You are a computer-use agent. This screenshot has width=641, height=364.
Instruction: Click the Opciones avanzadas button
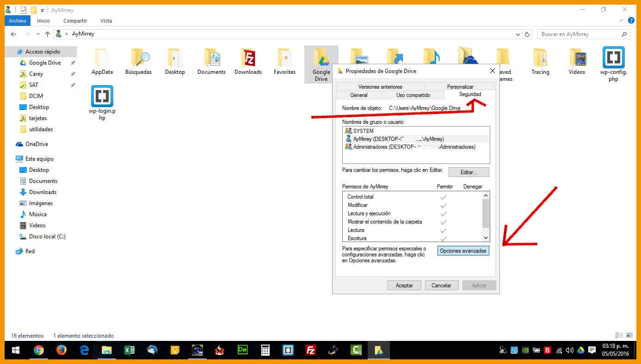click(463, 251)
